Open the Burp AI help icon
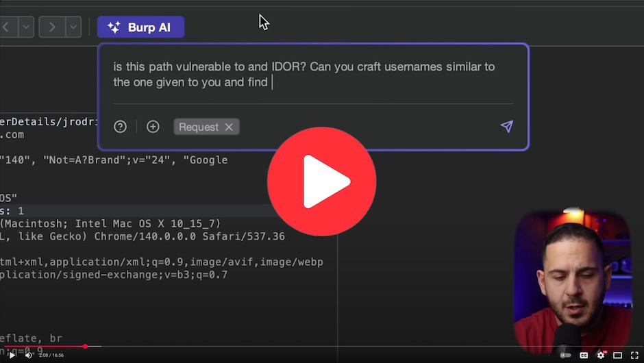 [x=120, y=127]
